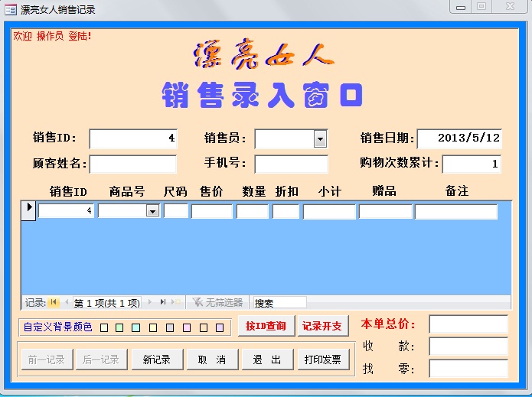Click the 本单总价 total field
The width and height of the screenshot is (532, 397).
point(468,324)
